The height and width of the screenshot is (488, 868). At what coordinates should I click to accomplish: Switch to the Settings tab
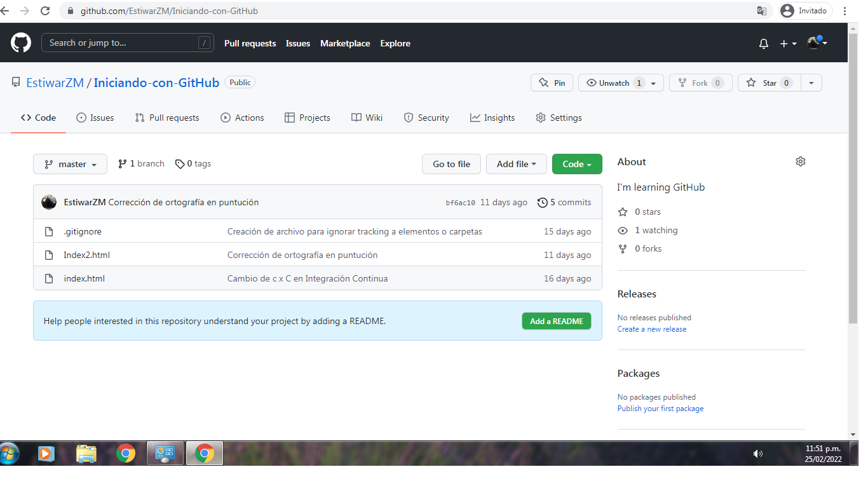pyautogui.click(x=559, y=118)
